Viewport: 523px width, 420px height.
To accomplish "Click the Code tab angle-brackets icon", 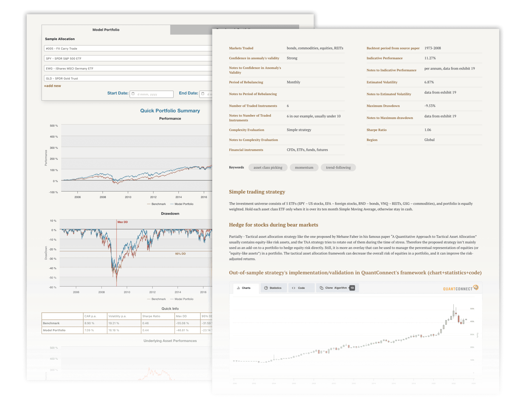I will [293, 288].
